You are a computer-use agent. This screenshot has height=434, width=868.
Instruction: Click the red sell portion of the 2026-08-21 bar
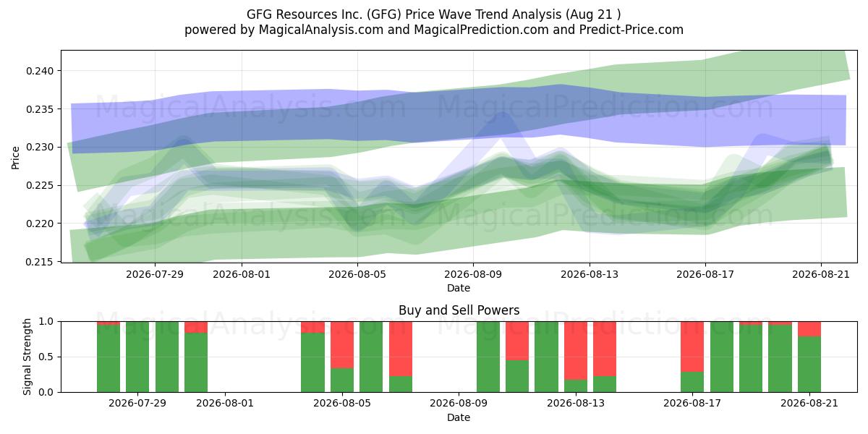click(x=809, y=329)
